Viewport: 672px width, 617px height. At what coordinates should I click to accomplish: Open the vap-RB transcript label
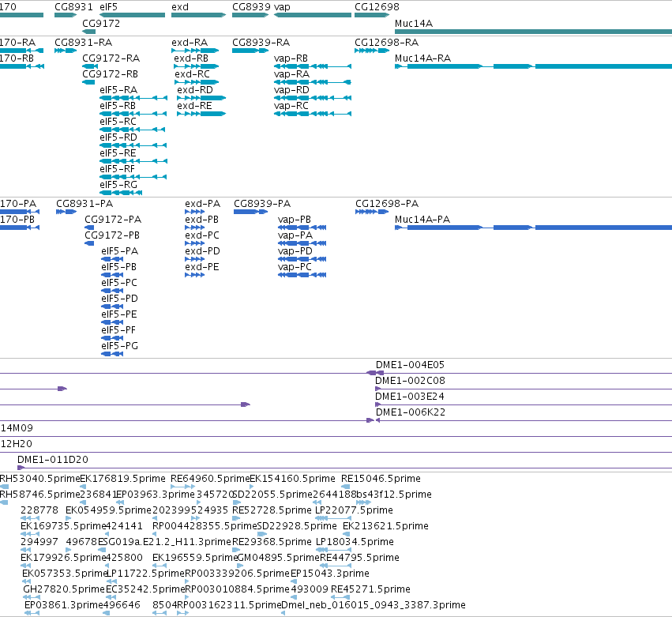(x=291, y=58)
